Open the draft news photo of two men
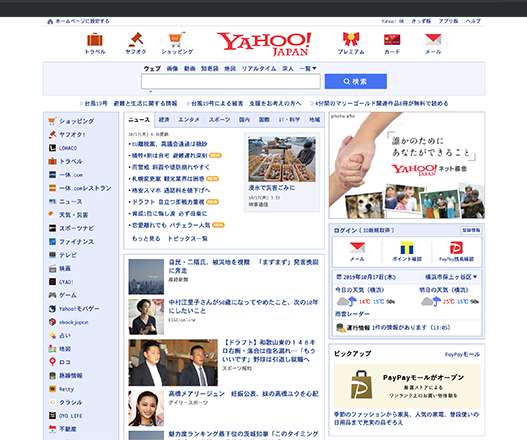 pyautogui.click(x=173, y=362)
